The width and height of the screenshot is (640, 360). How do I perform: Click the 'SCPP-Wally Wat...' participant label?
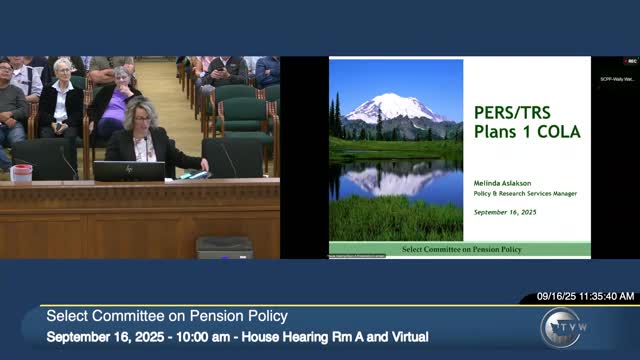tap(617, 79)
